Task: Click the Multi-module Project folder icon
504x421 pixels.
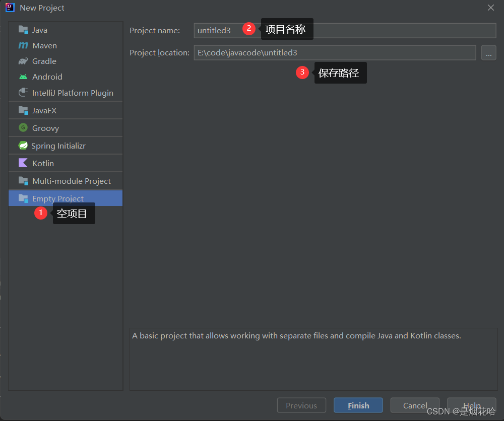Action: (23, 181)
